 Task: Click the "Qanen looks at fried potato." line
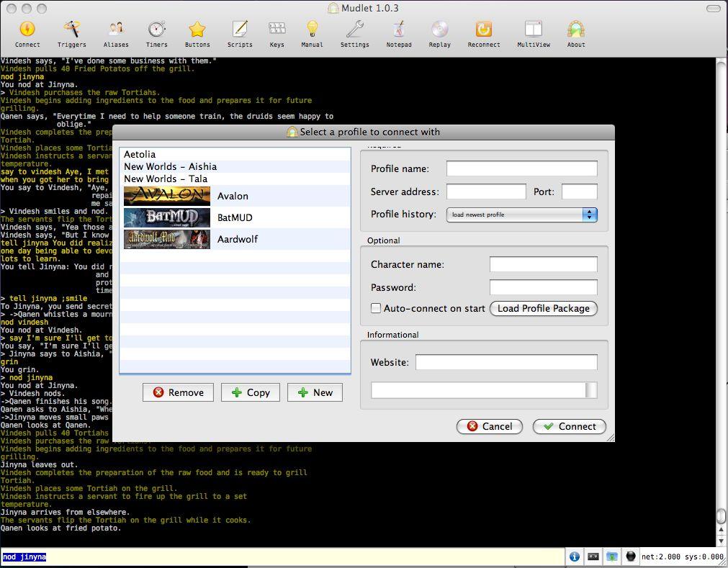pyautogui.click(x=60, y=528)
